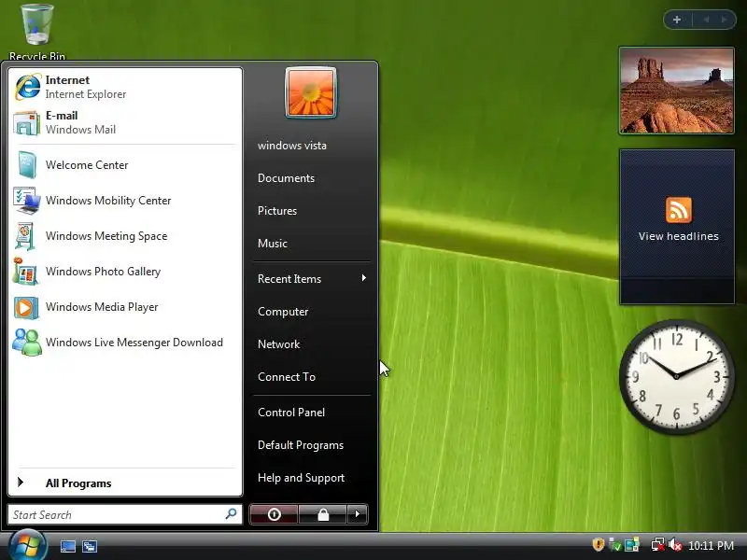Open Computer from the Start menu

pyautogui.click(x=283, y=312)
